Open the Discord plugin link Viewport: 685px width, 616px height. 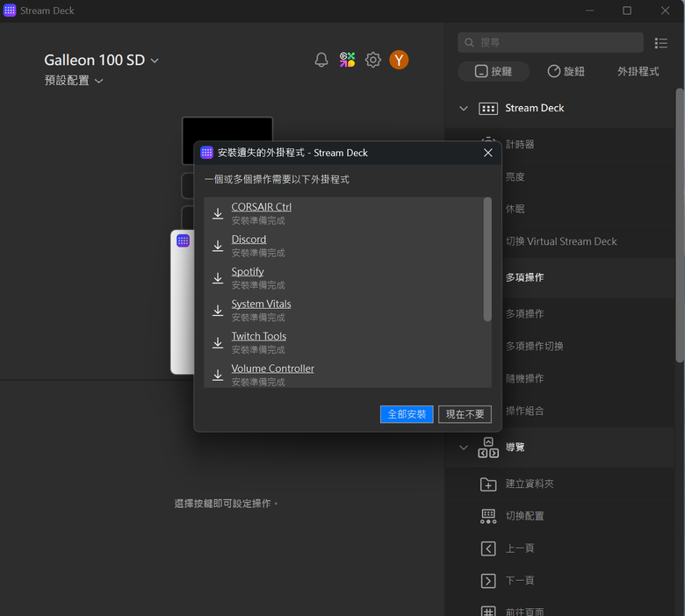249,240
